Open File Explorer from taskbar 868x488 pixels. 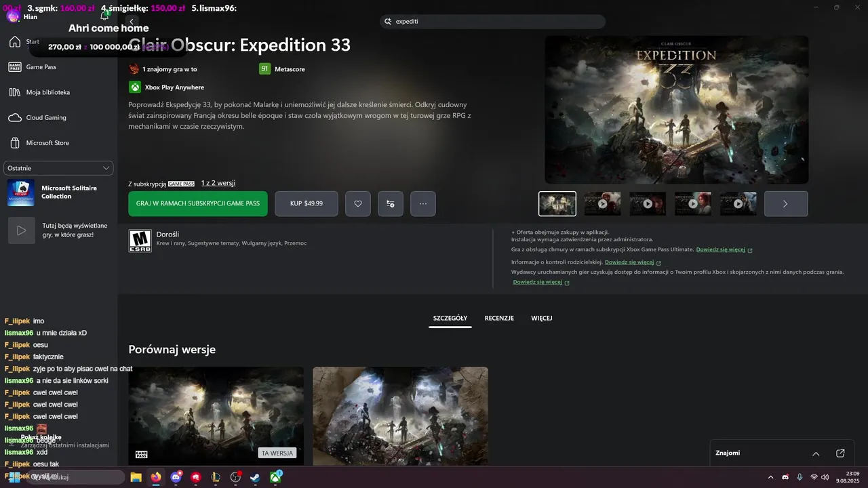click(x=136, y=477)
